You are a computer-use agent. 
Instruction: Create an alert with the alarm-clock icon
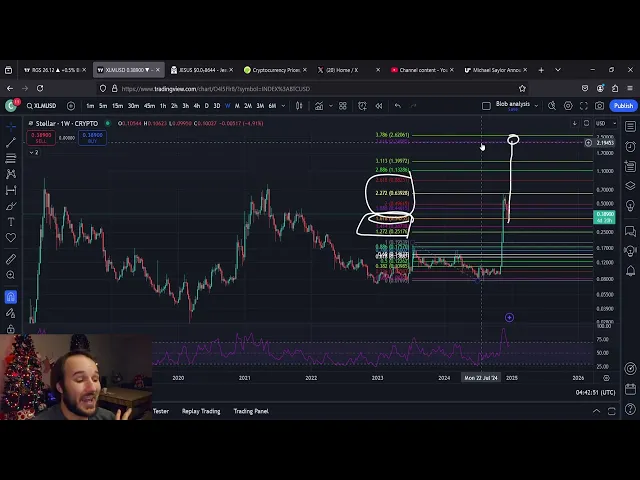[x=362, y=106]
